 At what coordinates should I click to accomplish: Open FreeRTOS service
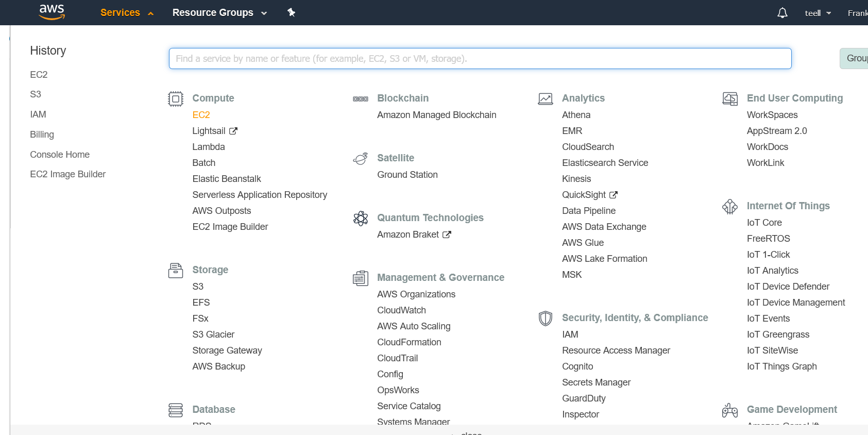(x=769, y=239)
